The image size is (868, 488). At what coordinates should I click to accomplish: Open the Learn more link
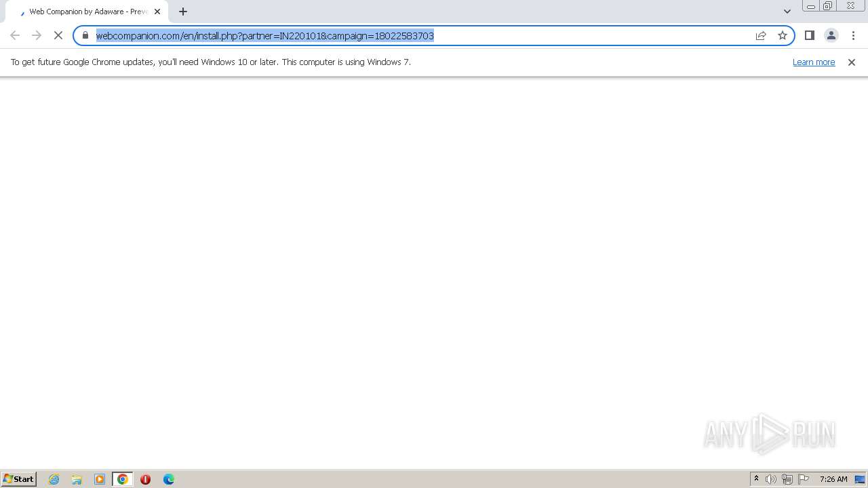pos(814,62)
